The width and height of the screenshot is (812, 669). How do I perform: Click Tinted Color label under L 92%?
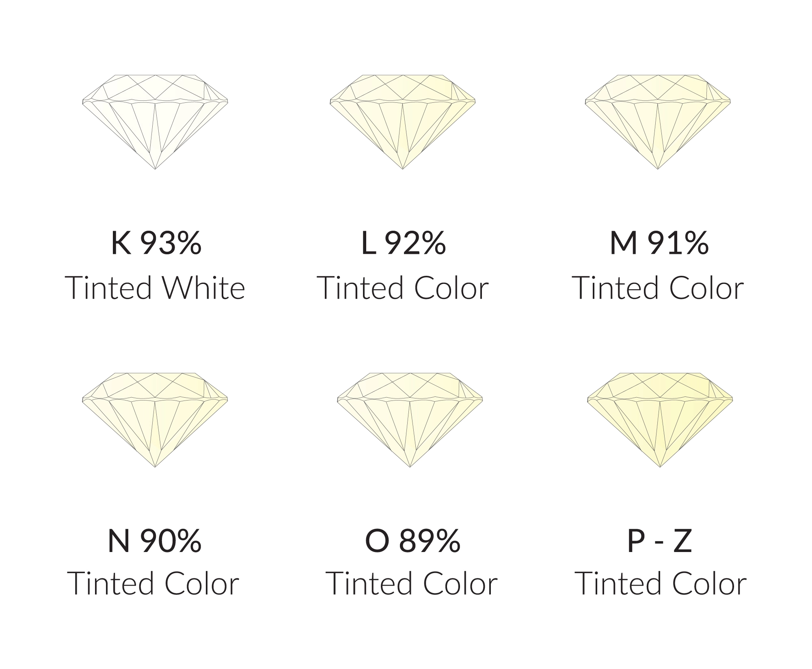(x=404, y=288)
